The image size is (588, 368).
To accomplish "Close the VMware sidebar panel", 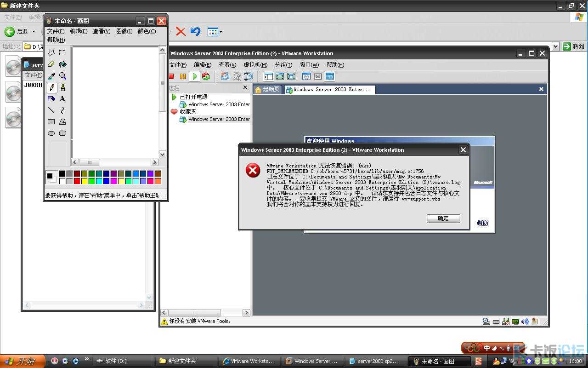I will tap(245, 87).
